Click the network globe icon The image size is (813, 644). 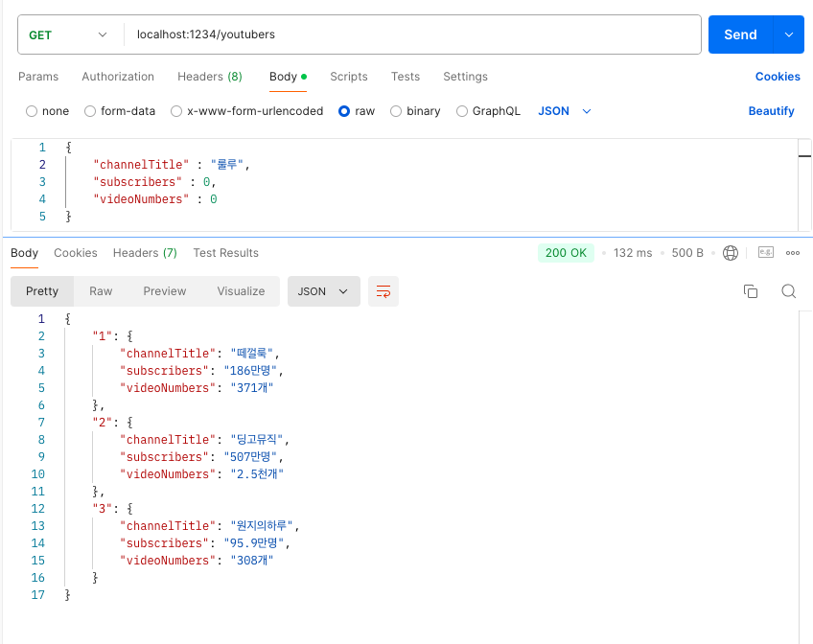coord(730,253)
